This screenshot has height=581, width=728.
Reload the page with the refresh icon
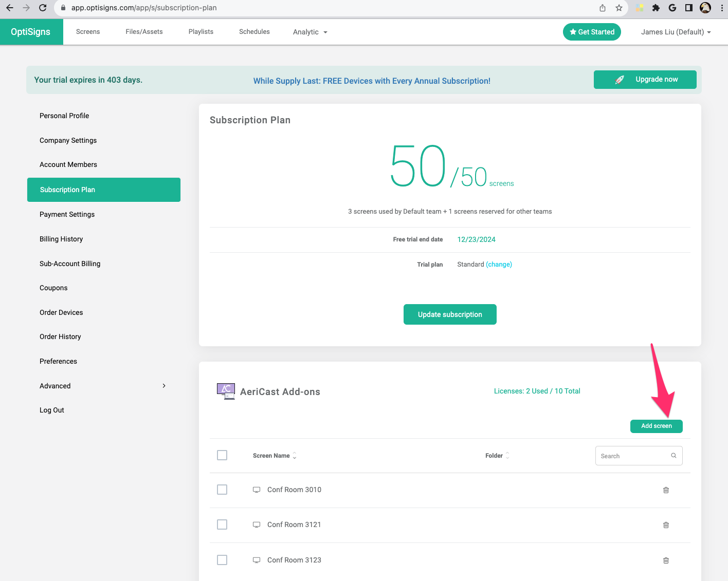[x=43, y=8]
